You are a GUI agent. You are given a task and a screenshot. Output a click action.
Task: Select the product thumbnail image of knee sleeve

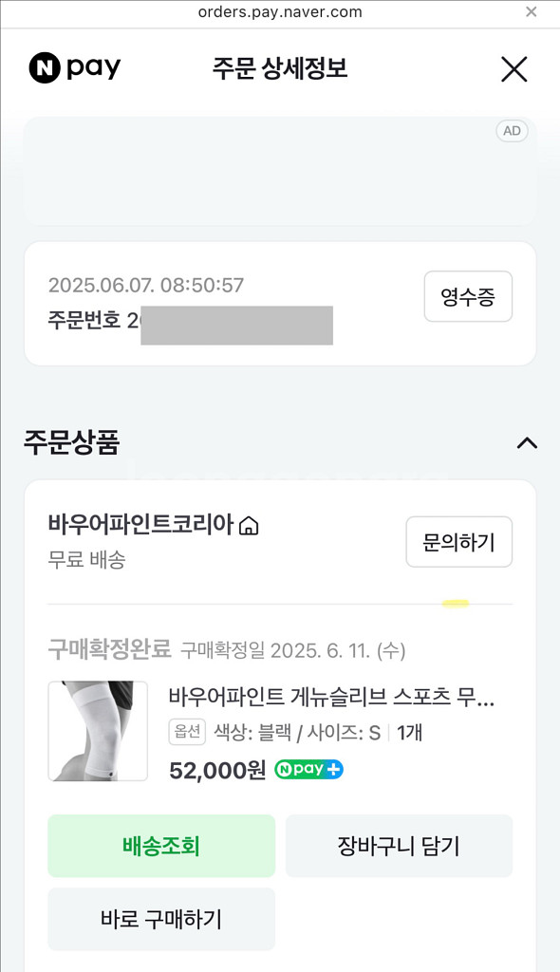point(98,730)
